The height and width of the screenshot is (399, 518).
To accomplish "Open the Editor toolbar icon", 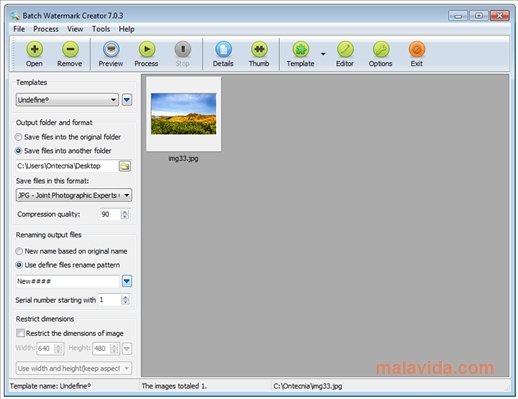I will (x=345, y=50).
